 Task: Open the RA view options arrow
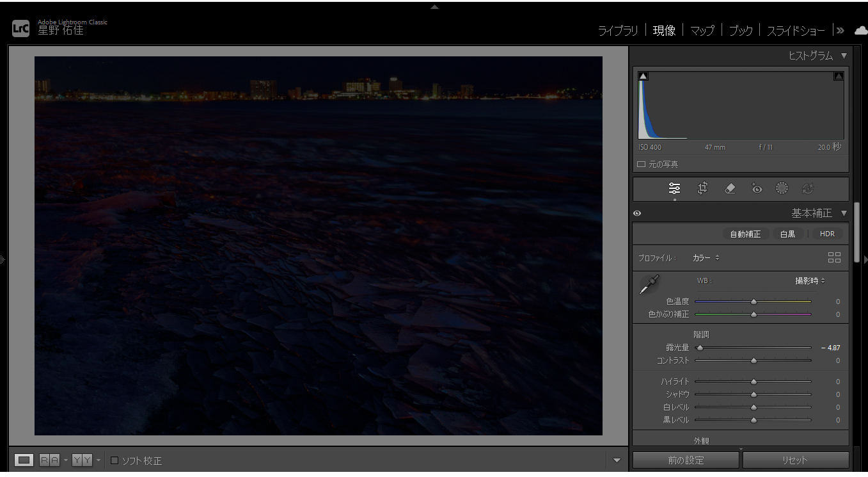click(x=65, y=460)
